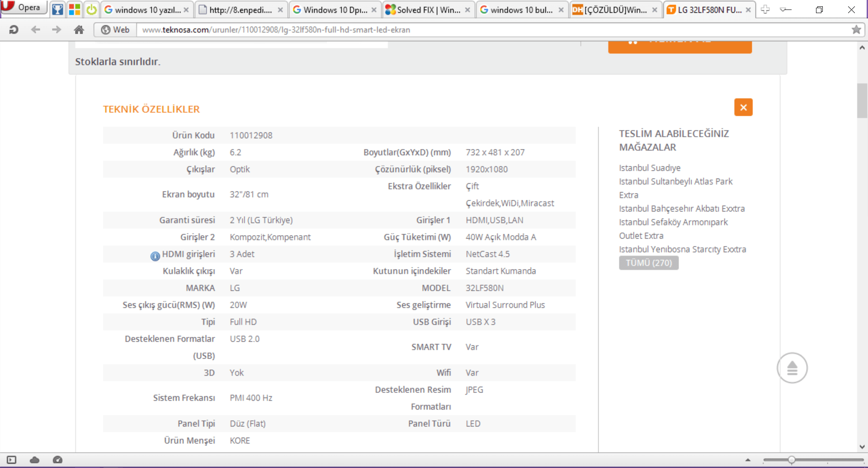The height and width of the screenshot is (468, 868).
Task: Click the page scrollbar down arrow
Action: tap(862, 447)
